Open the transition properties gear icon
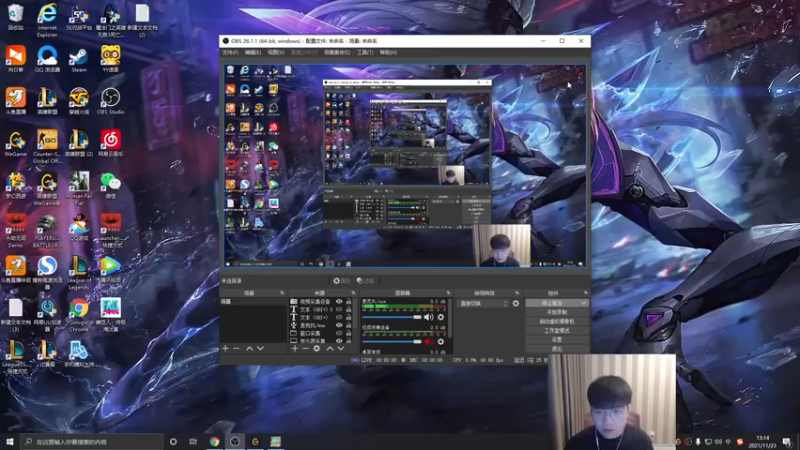The image size is (800, 450). [x=516, y=304]
